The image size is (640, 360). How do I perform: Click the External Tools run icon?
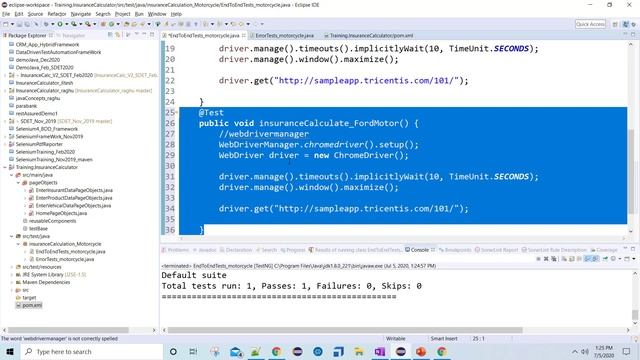[88, 24]
